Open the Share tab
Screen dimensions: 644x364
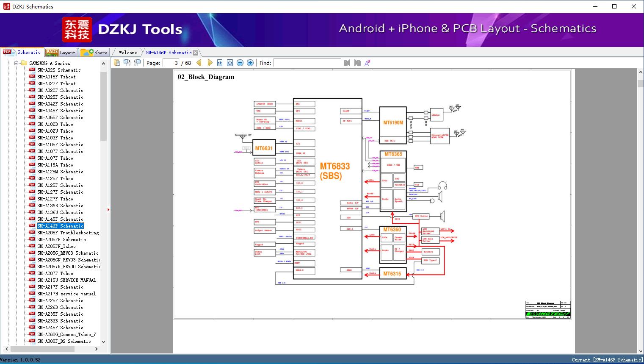point(94,53)
